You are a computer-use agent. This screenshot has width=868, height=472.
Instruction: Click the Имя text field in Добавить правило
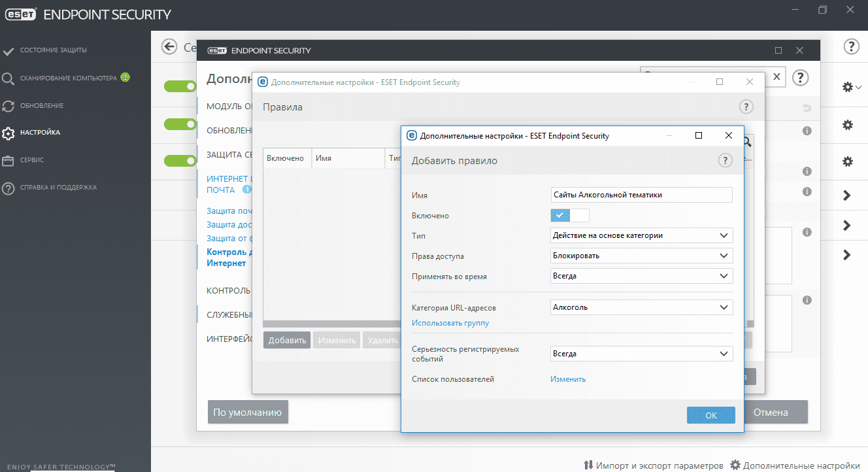642,195
